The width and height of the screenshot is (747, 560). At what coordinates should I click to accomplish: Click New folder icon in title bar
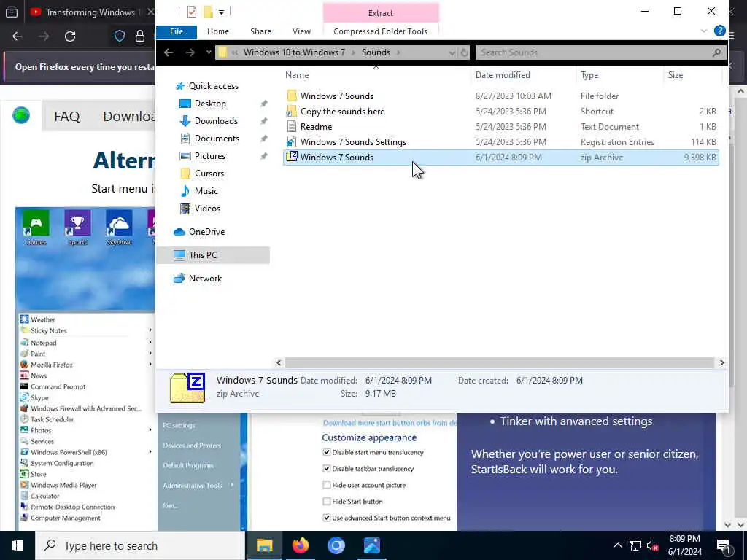point(208,12)
